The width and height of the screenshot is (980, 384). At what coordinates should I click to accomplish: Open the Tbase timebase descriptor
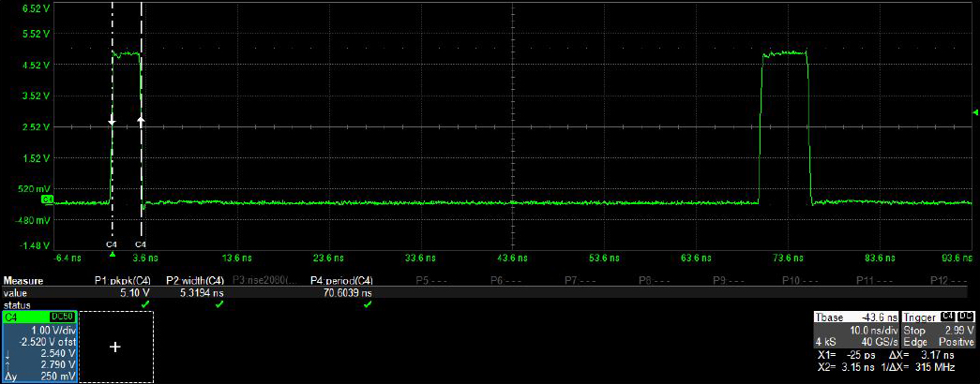[x=857, y=329]
